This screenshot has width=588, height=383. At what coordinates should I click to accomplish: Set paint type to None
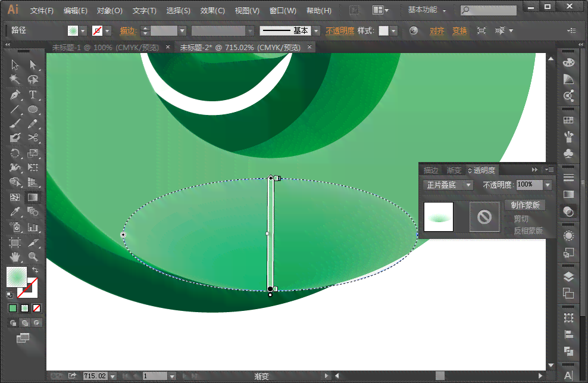pyautogui.click(x=37, y=309)
